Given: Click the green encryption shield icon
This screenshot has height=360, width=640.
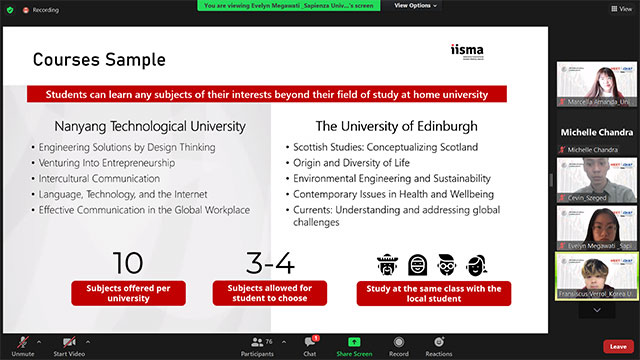Looking at the screenshot, I should [x=10, y=10].
